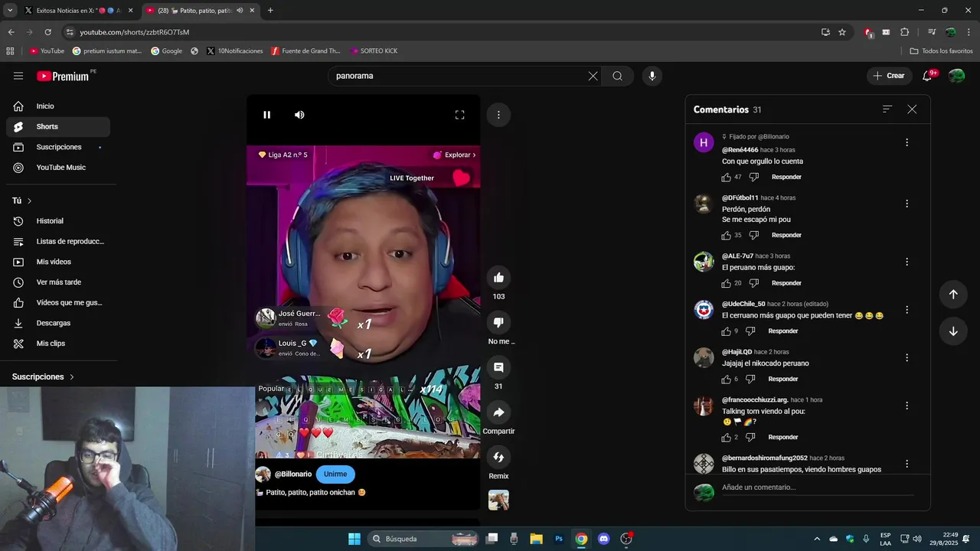Open Ver más tarde in sidebar
This screenshot has width=980, height=551.
coord(58,282)
